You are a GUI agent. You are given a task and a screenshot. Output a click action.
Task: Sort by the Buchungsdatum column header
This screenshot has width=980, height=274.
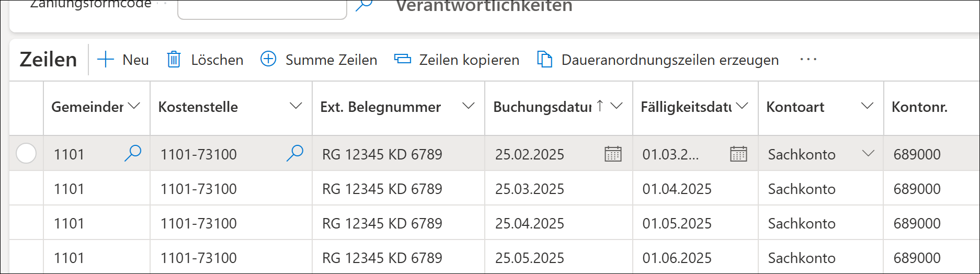click(x=542, y=107)
